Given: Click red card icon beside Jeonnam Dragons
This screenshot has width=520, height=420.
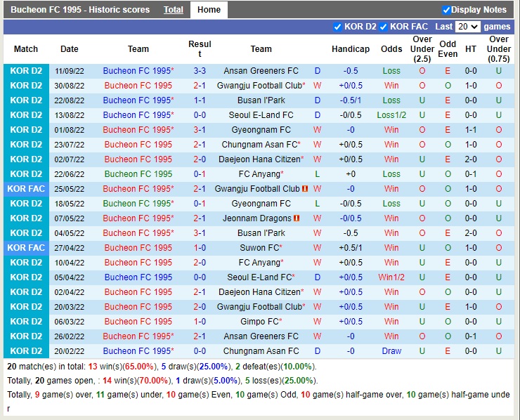Looking at the screenshot, I should [x=297, y=218].
